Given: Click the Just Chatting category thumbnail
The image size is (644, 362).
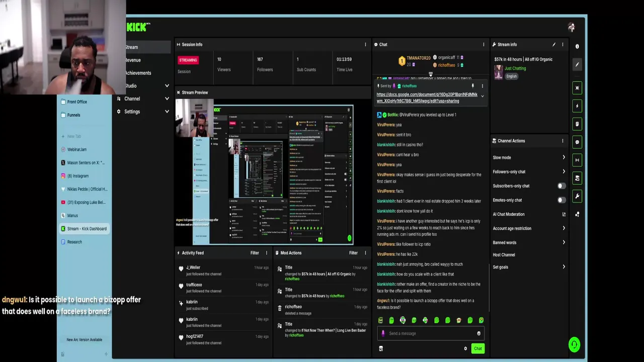Looking at the screenshot, I should (x=498, y=72).
